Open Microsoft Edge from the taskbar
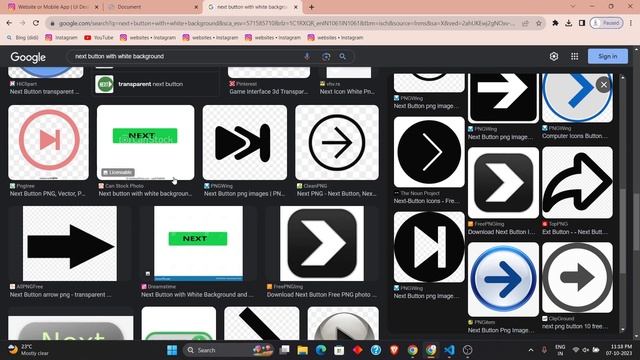The image size is (640, 360). coord(321,350)
